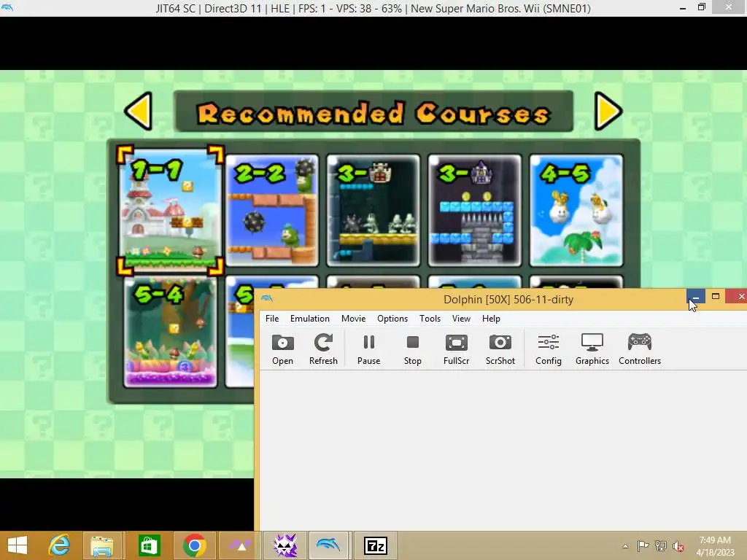Select the 4-5 course thumbnail
The image size is (747, 560).
(x=576, y=210)
